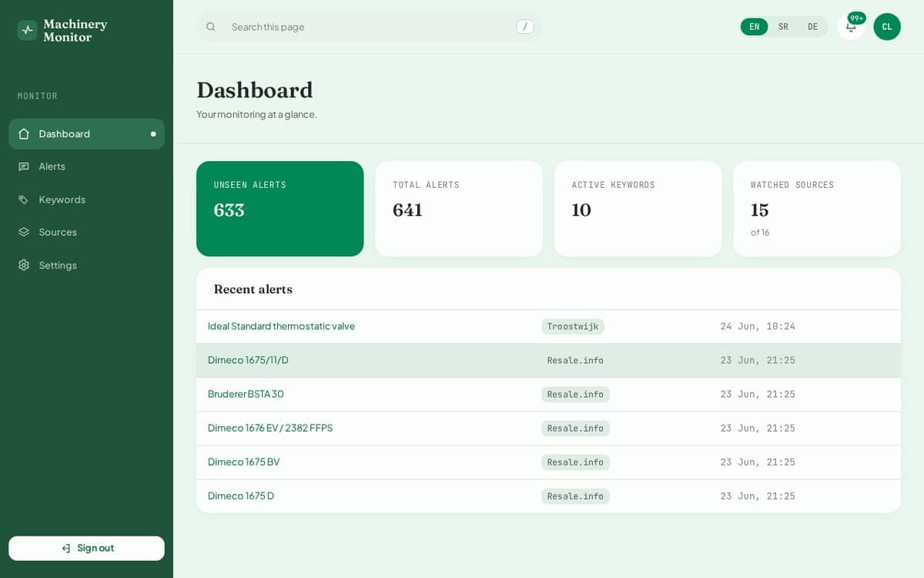The width and height of the screenshot is (924, 578).
Task: Open the Dimeco 1676 EV / 2382 FFPS alert
Action: [x=270, y=428]
